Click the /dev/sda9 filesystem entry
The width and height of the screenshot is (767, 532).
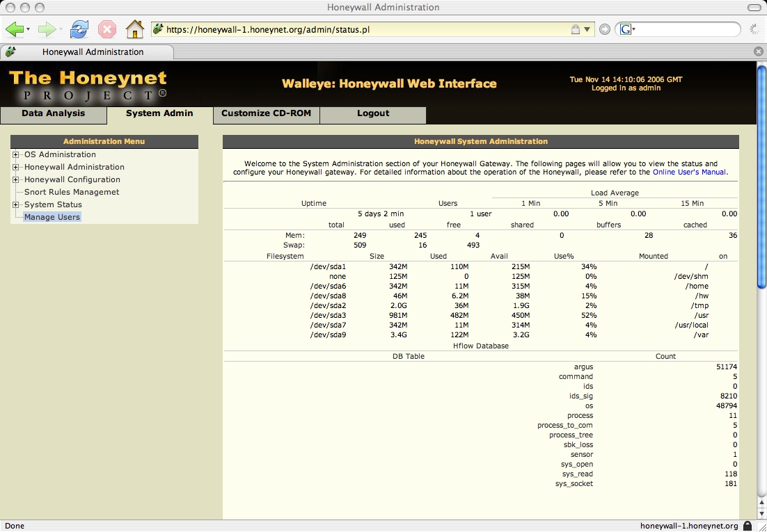[329, 335]
